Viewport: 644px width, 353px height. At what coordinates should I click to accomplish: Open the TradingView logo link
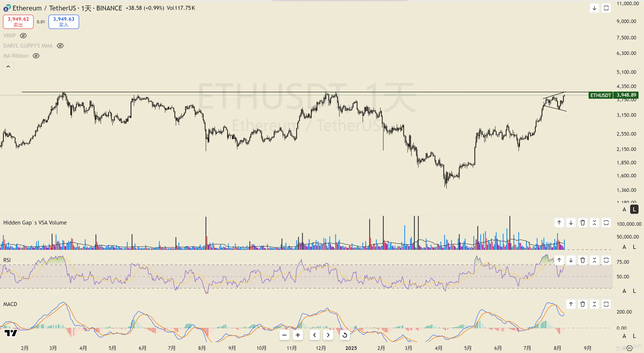(x=11, y=333)
